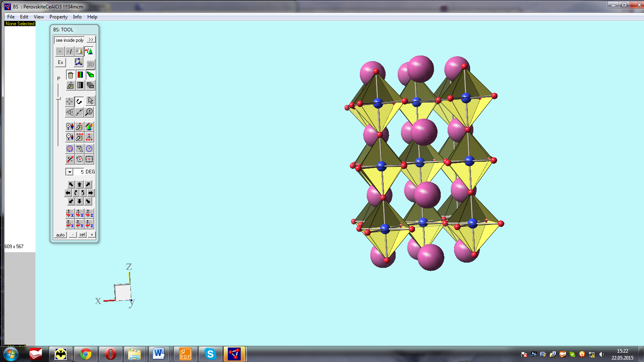Adjust the P perspective slider handle
644x362 pixels.
tap(58, 99)
